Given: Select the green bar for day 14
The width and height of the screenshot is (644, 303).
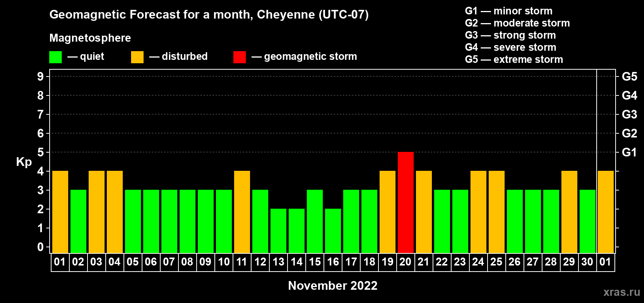Looking at the screenshot, I should (297, 231).
